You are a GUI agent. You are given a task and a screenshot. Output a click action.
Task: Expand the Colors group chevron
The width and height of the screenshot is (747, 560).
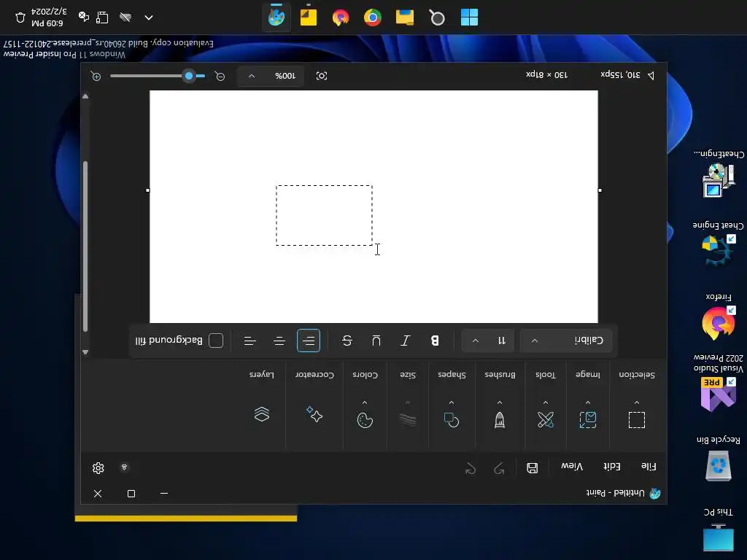point(365,402)
